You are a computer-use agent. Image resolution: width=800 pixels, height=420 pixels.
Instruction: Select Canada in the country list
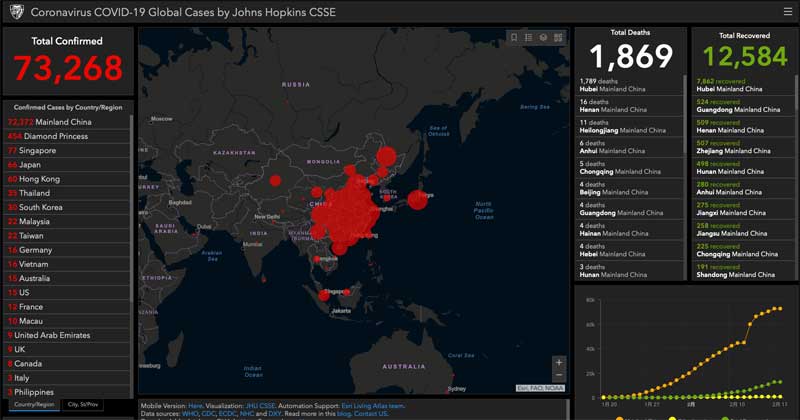click(67, 363)
